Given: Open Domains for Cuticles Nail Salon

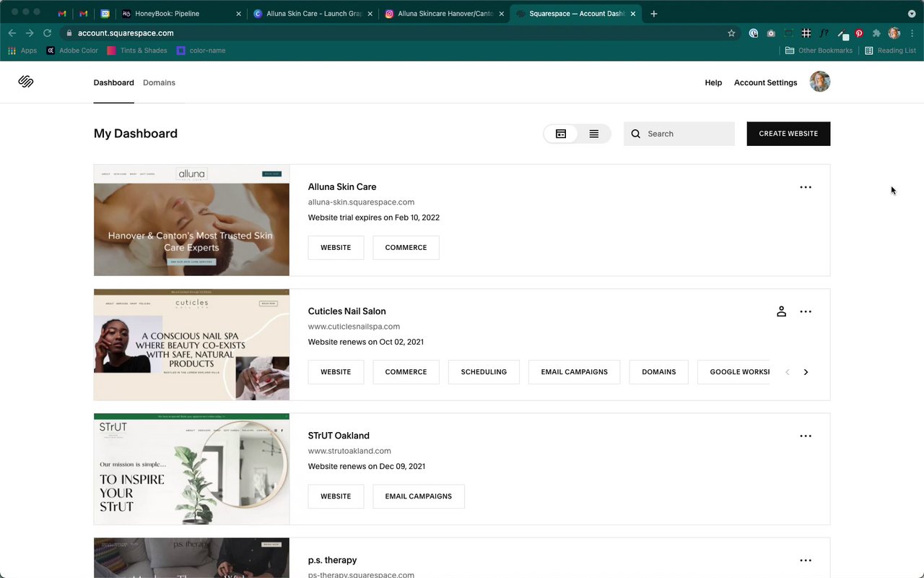Looking at the screenshot, I should pos(658,372).
